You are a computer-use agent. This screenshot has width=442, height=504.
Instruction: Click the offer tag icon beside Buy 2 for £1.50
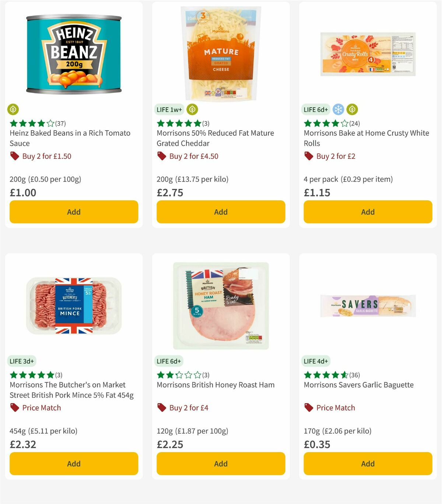click(14, 156)
